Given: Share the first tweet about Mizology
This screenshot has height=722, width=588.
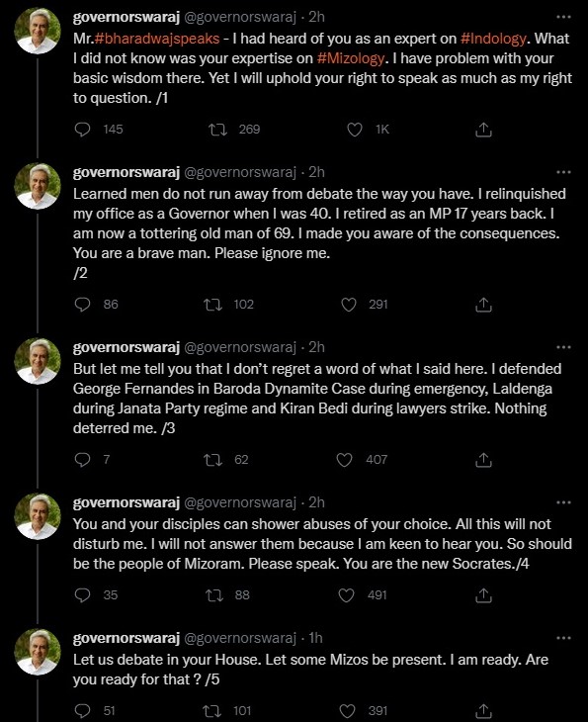Looking at the screenshot, I should point(483,130).
